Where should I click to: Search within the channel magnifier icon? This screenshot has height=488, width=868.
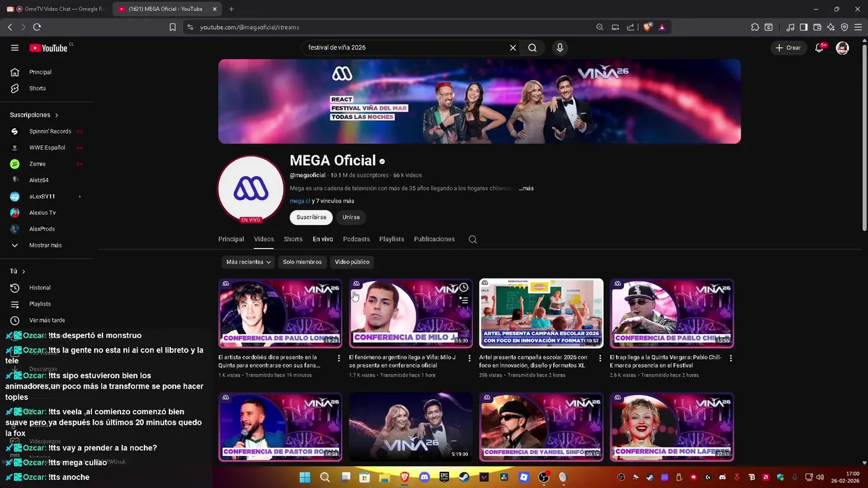coord(473,239)
